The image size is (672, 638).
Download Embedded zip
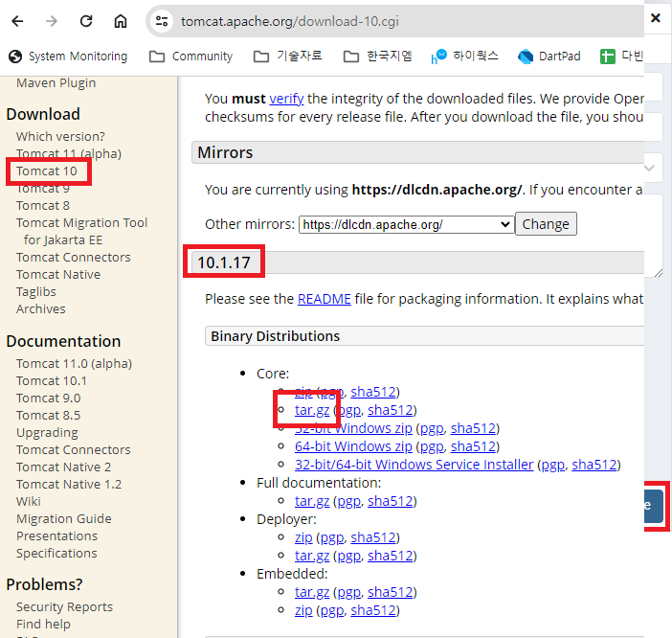[x=303, y=610]
